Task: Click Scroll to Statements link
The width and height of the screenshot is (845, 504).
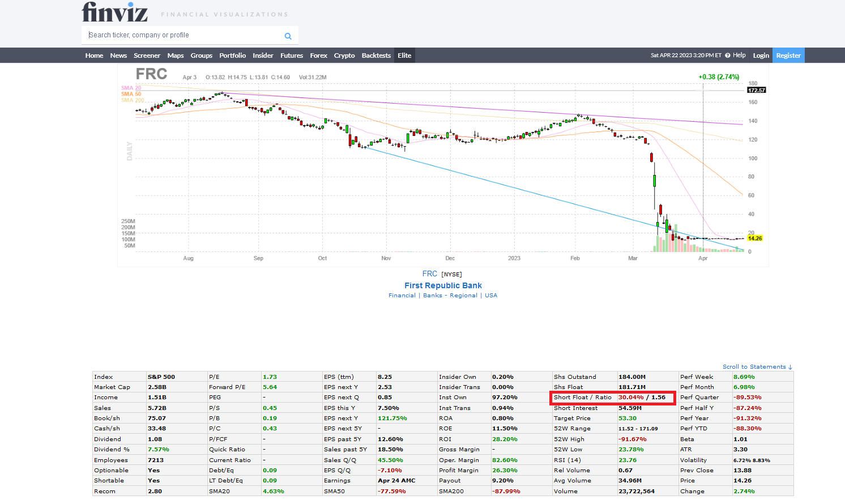Action: [757, 367]
